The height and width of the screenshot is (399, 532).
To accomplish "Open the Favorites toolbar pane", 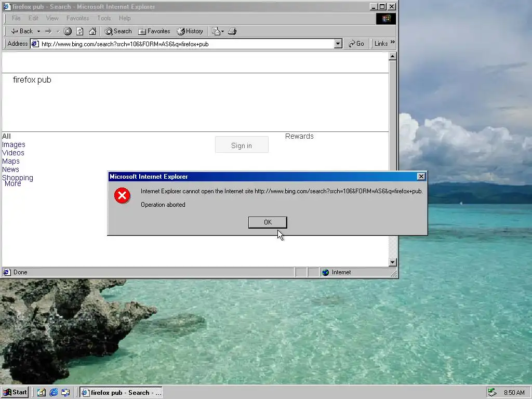I will [154, 31].
